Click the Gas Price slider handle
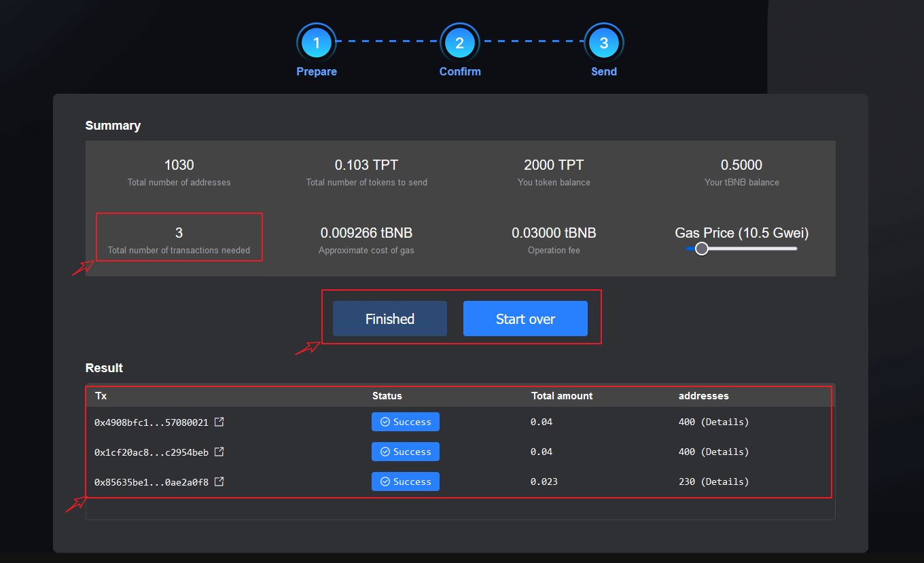 tap(702, 249)
